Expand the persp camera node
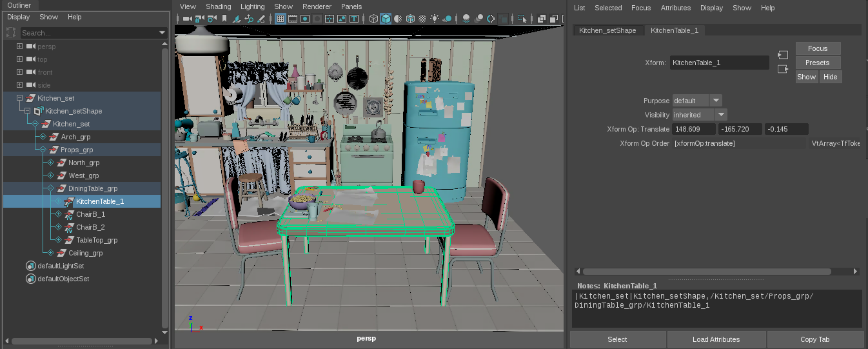This screenshot has width=868, height=349. (19, 46)
